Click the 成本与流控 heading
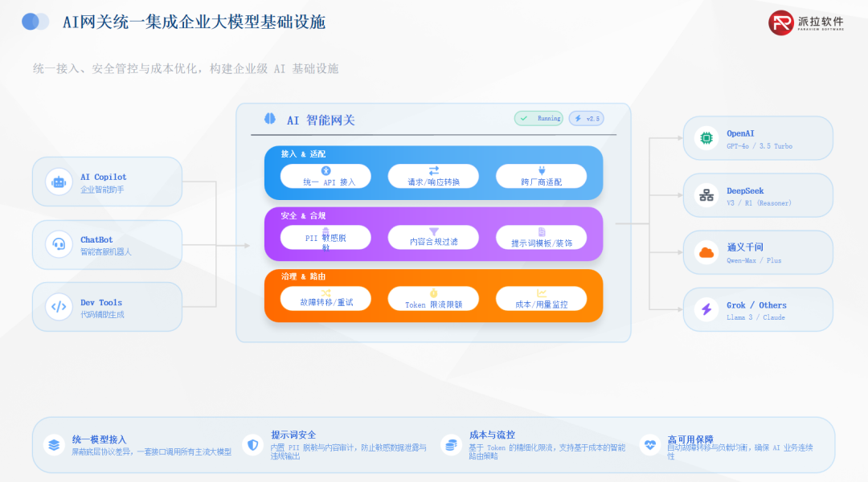The height and width of the screenshot is (482, 868). point(492,435)
